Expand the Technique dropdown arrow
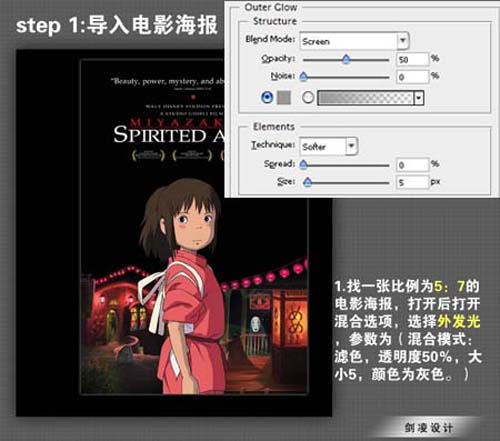The width and height of the screenshot is (500, 441). coord(351,146)
